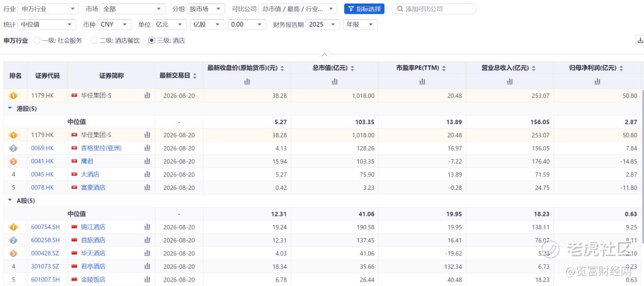Open stock link 600258.SH
The width and height of the screenshot is (644, 286).
click(x=45, y=240)
